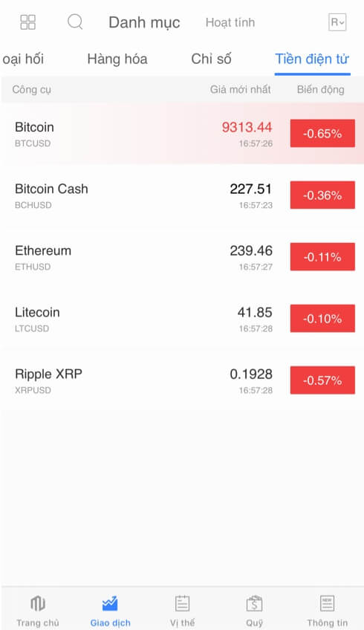
Task: Tap Litecoin -0.10% change badge
Action: click(x=322, y=318)
